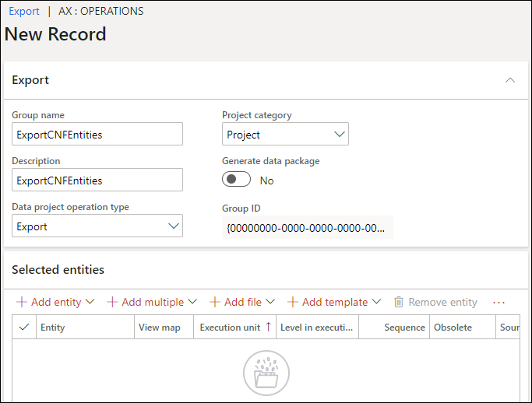Click the Export breadcrumb link

(x=24, y=12)
